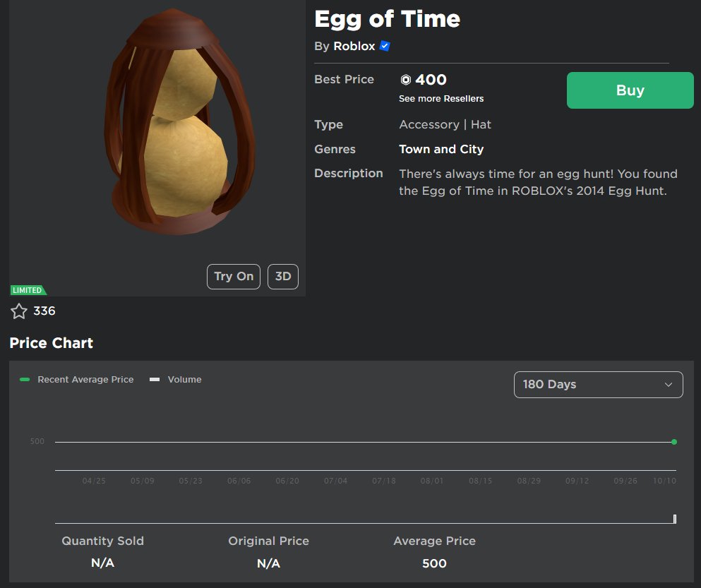Expand the reseller list via See more Resellers

pyautogui.click(x=441, y=99)
